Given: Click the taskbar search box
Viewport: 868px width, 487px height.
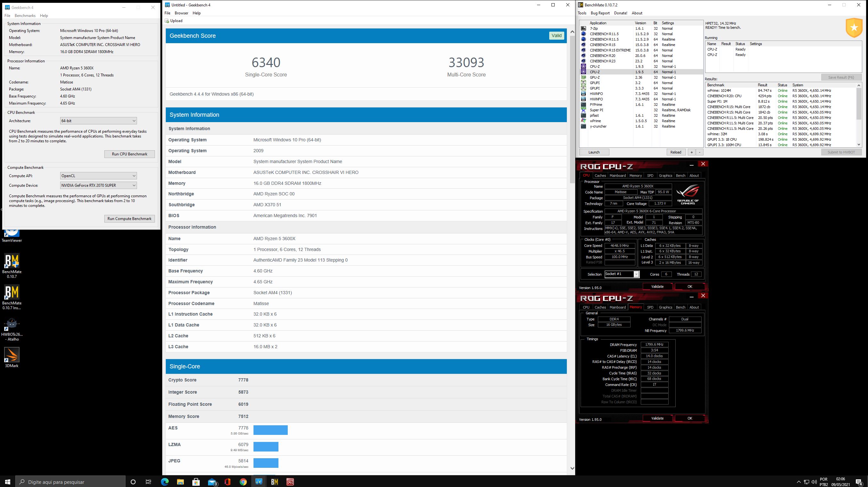Looking at the screenshot, I should 70,482.
